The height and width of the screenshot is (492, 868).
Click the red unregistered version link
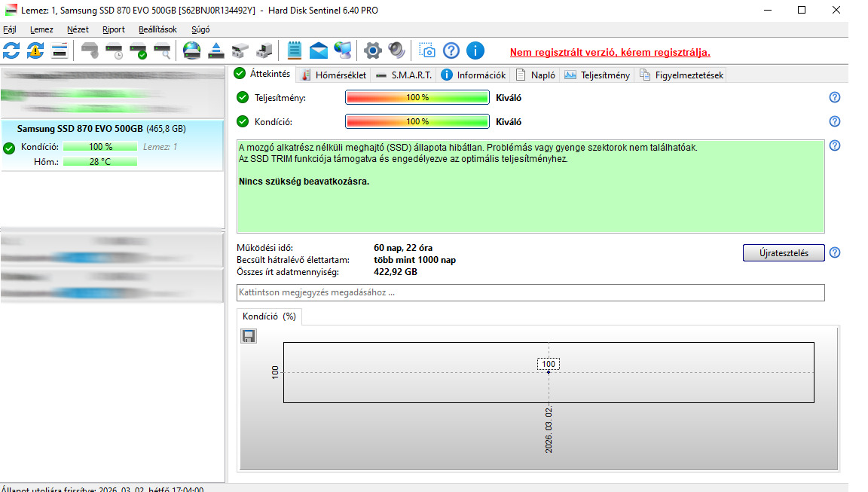tap(610, 53)
